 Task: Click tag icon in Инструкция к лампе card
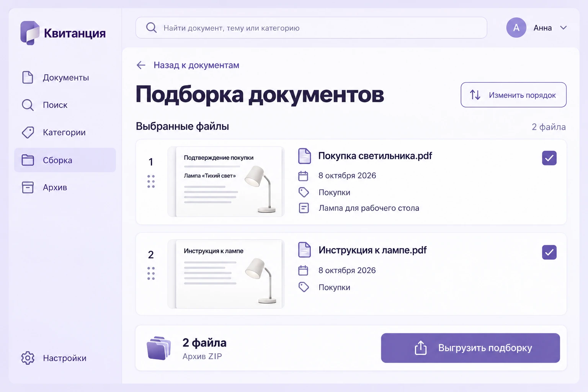tap(304, 287)
